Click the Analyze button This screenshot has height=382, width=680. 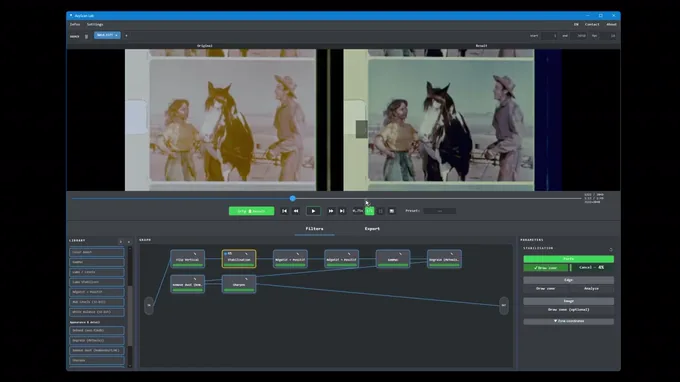(592, 289)
